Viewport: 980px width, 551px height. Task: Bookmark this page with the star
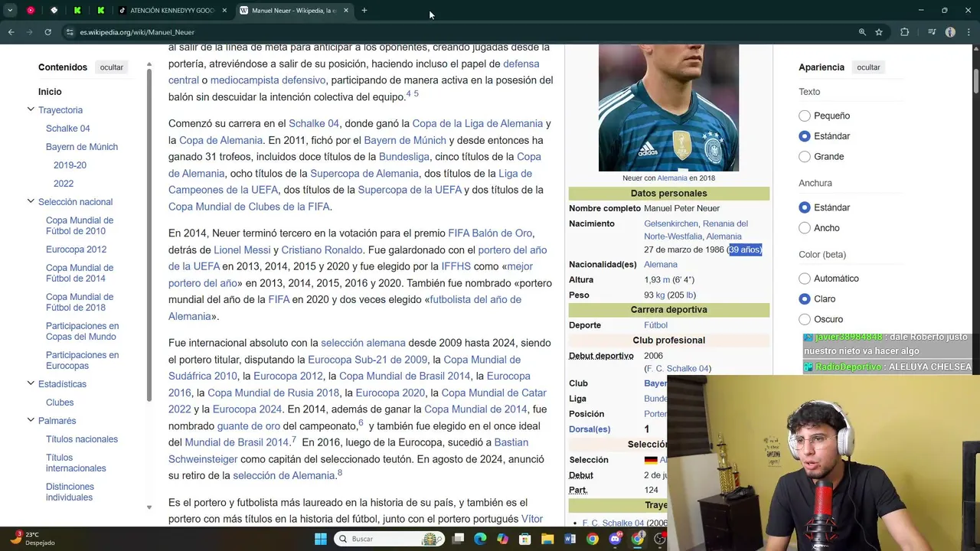tap(879, 32)
